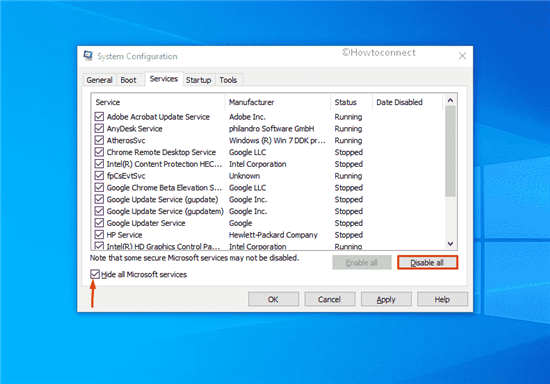Viewport: 550px width, 384px height.
Task: Sort by Date Disabled column header
Action: point(408,102)
